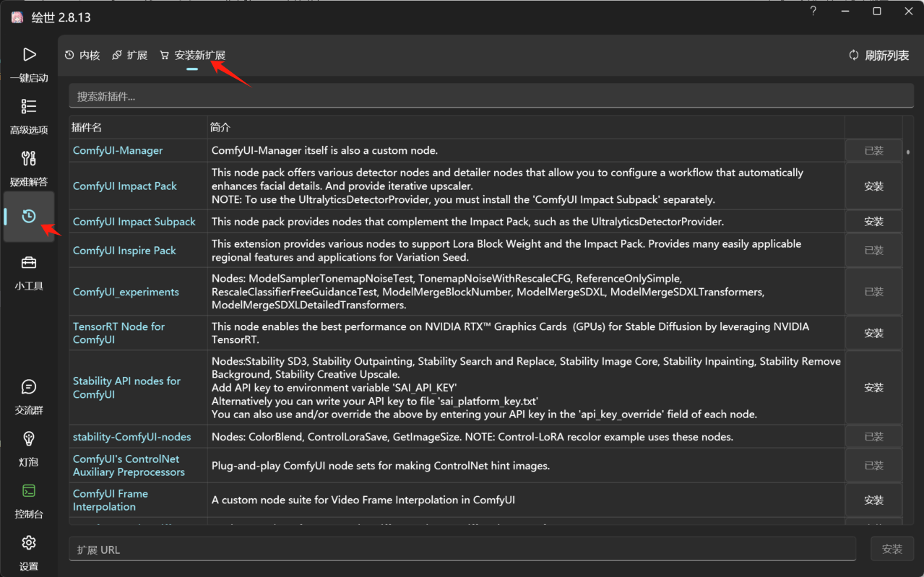924x577 pixels.
Task: Open the ComfyUI Inspire Pack link
Action: [124, 250]
